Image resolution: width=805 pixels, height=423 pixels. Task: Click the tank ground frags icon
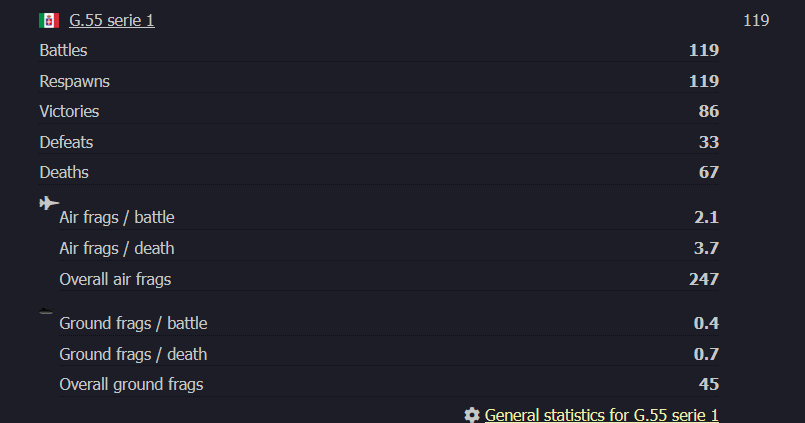click(46, 312)
